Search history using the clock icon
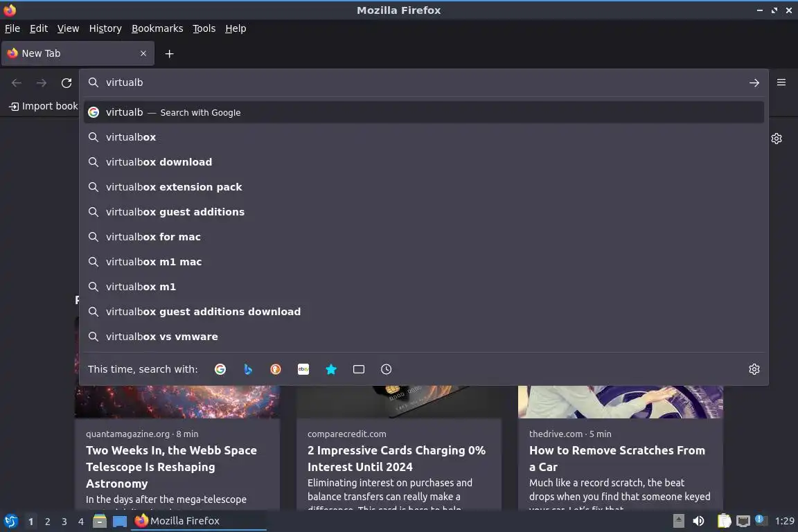This screenshot has height=532, width=798. (387, 369)
